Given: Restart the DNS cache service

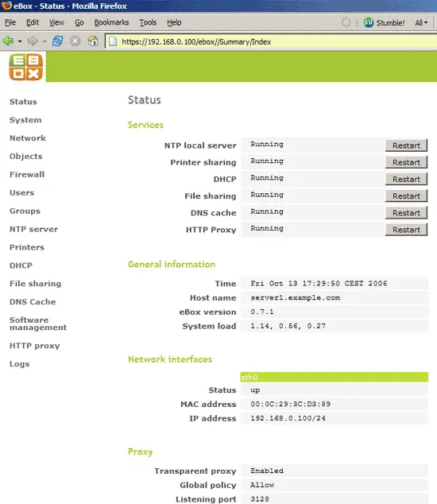Looking at the screenshot, I should pos(406,213).
